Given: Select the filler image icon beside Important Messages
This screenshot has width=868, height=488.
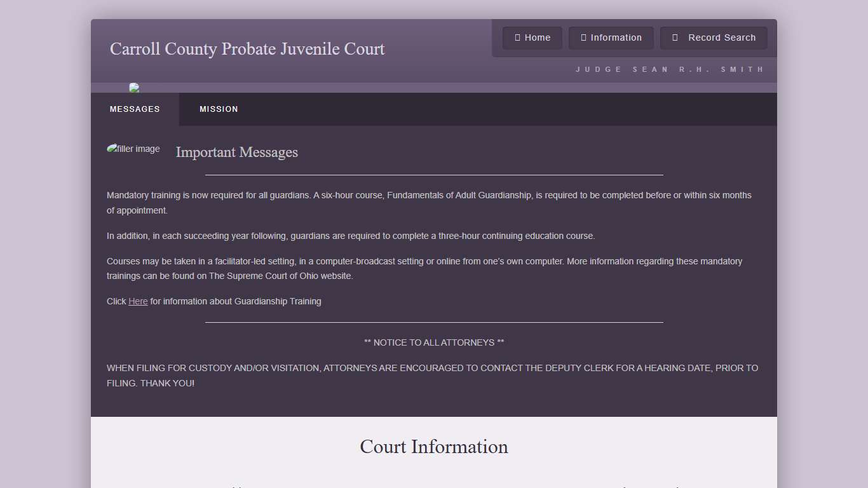Looking at the screenshot, I should [x=133, y=149].
